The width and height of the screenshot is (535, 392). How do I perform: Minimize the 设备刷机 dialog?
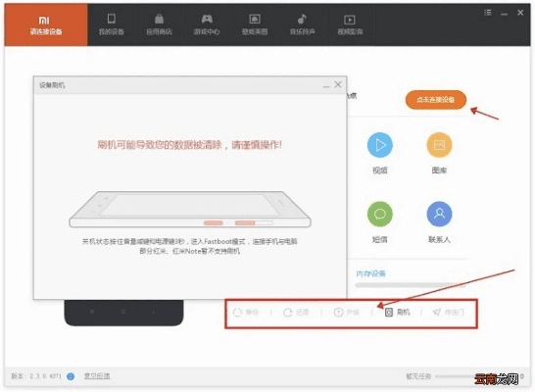(326, 86)
